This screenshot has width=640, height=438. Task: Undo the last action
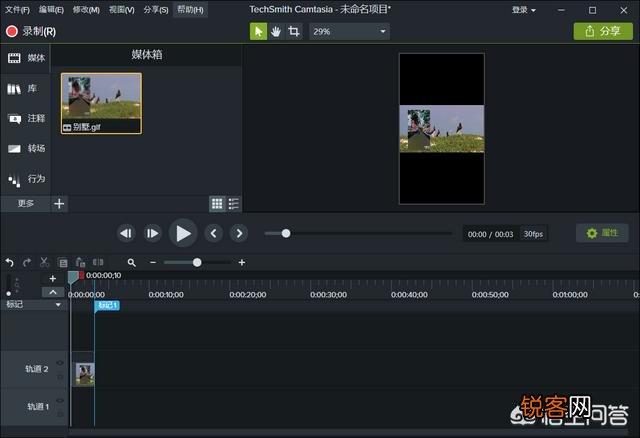click(x=9, y=262)
